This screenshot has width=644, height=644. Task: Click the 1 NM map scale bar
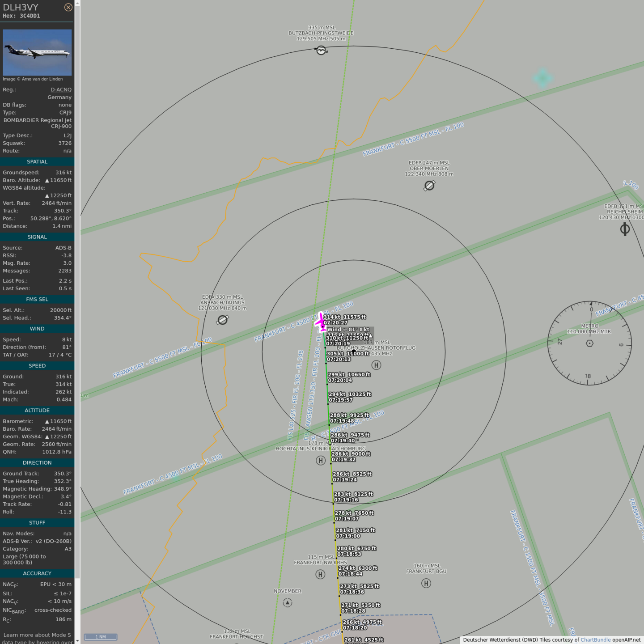[101, 637]
